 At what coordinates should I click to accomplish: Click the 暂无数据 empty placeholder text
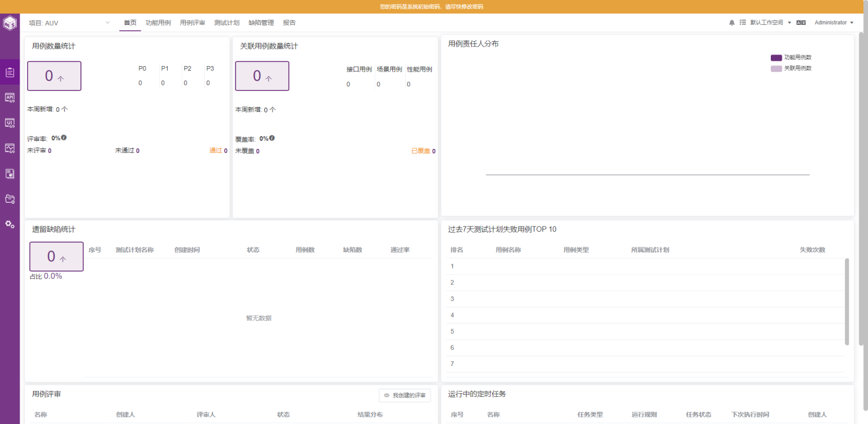(259, 318)
